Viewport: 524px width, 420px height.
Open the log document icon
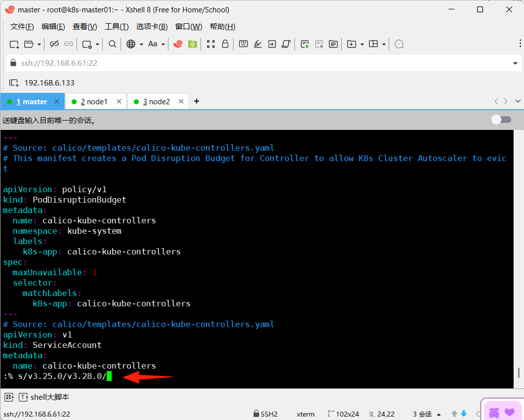coord(333,44)
